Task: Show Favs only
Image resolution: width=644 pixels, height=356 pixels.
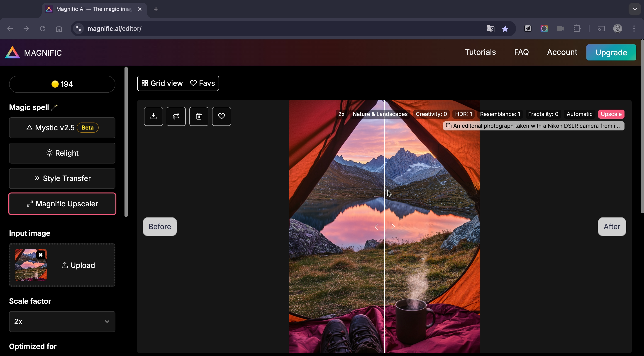Action: [202, 83]
